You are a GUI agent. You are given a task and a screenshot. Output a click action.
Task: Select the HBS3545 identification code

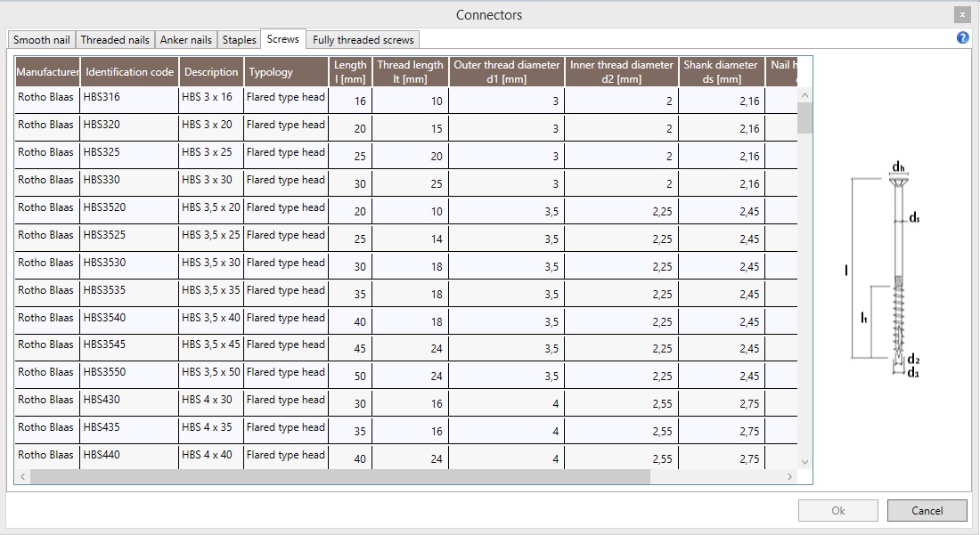tap(129, 347)
